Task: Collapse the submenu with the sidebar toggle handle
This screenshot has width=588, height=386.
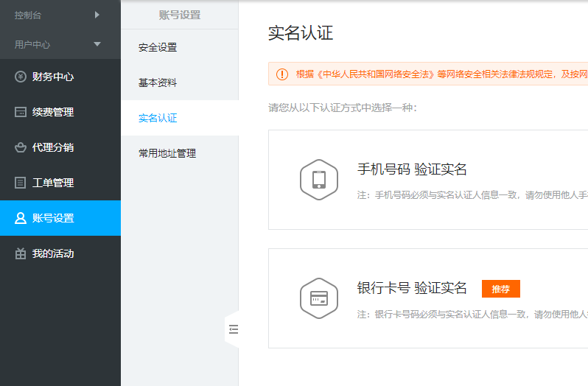Action: (x=233, y=329)
